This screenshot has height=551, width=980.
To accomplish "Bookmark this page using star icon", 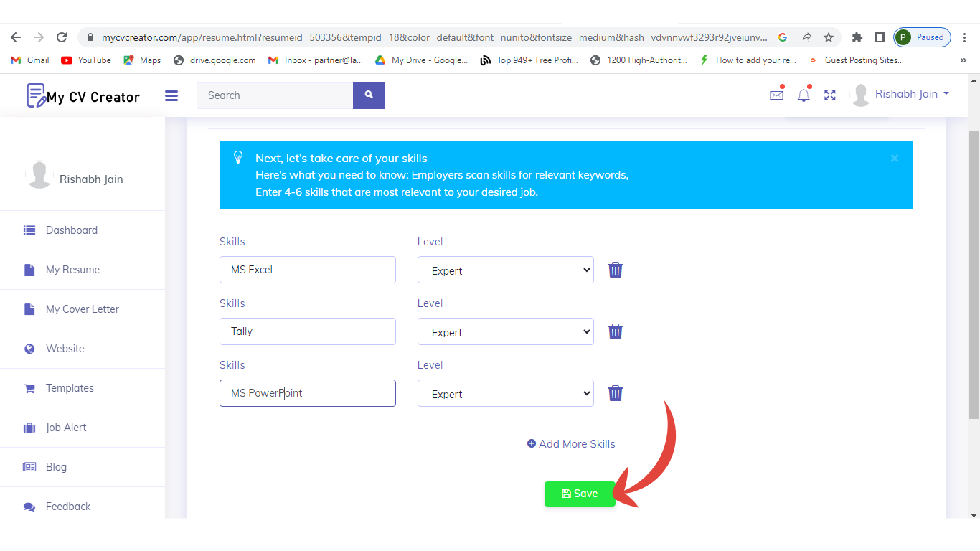I will [829, 37].
